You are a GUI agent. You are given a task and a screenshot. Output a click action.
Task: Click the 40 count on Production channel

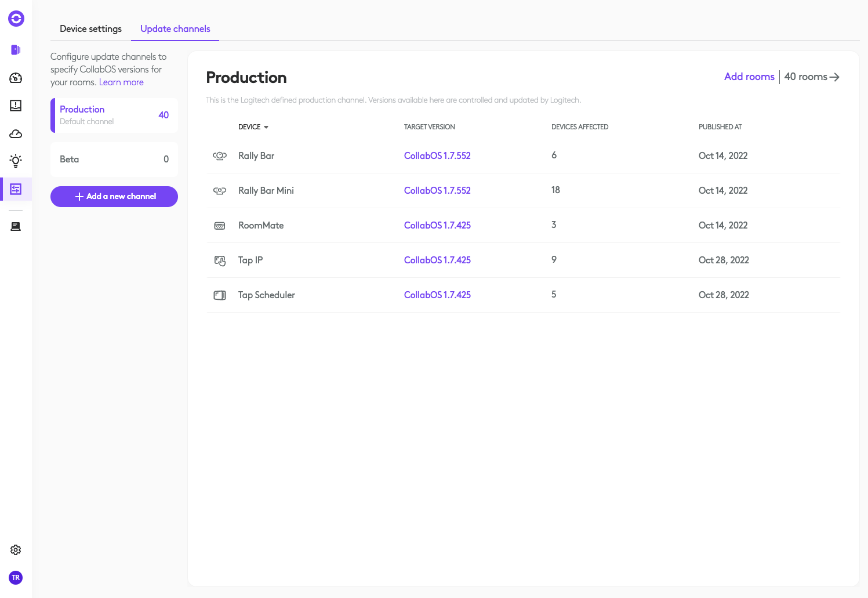[164, 115]
